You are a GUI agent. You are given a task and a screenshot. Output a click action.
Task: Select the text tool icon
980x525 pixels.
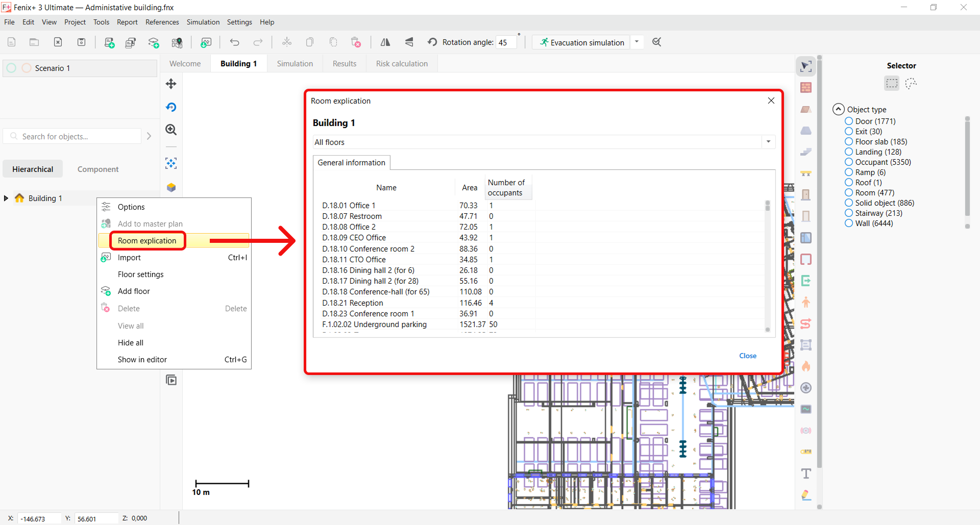coord(806,473)
